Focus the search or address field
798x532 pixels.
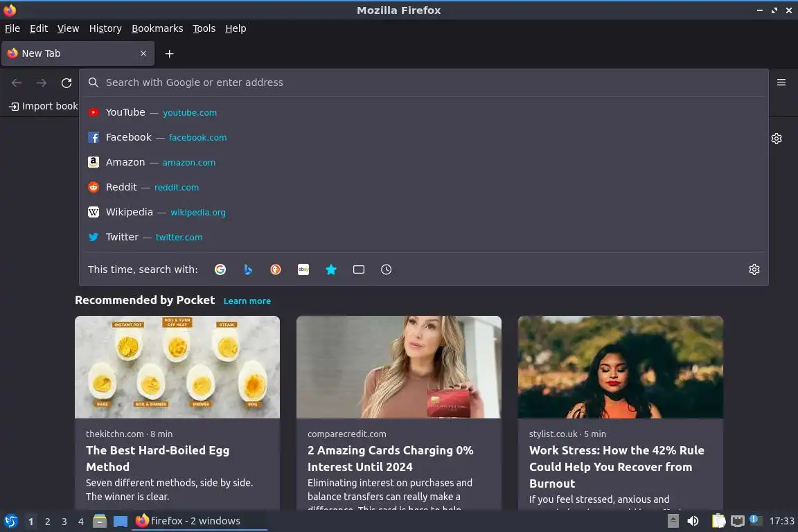[423, 82]
